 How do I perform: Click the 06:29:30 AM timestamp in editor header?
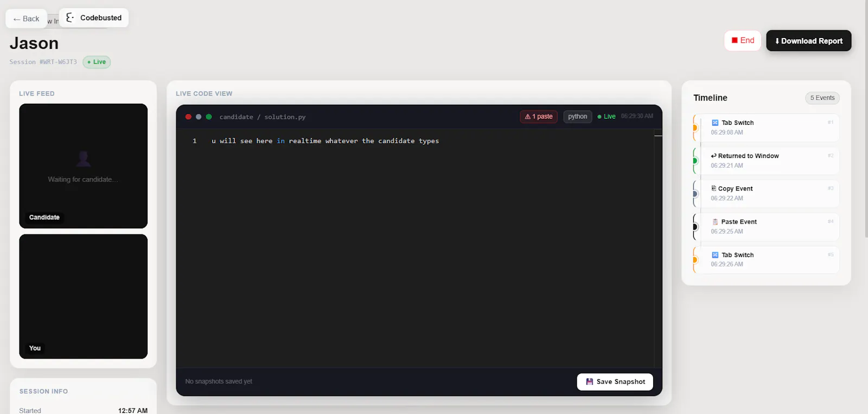[637, 116]
